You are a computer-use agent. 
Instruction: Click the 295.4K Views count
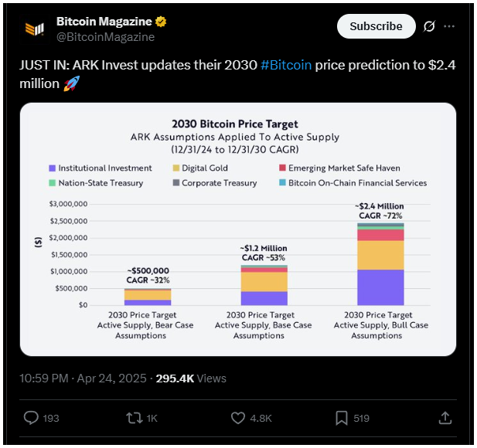pos(191,378)
